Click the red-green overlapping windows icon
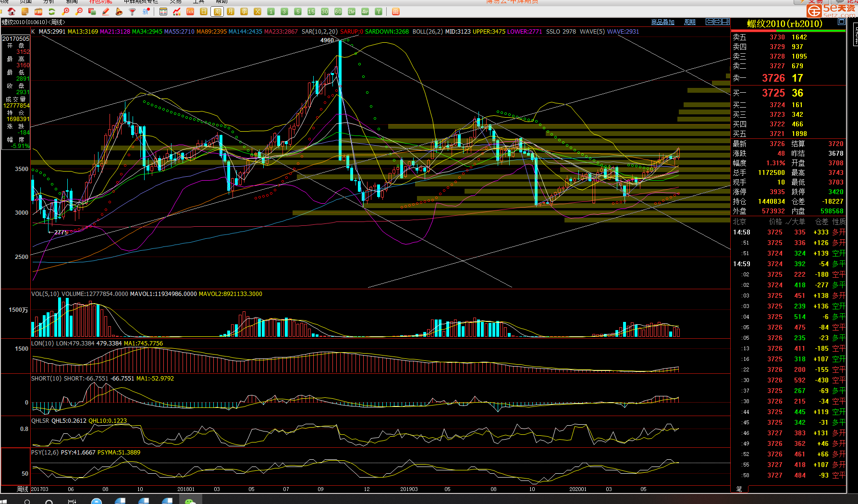Image resolution: width=858 pixels, height=504 pixels. pyautogui.click(x=92, y=12)
